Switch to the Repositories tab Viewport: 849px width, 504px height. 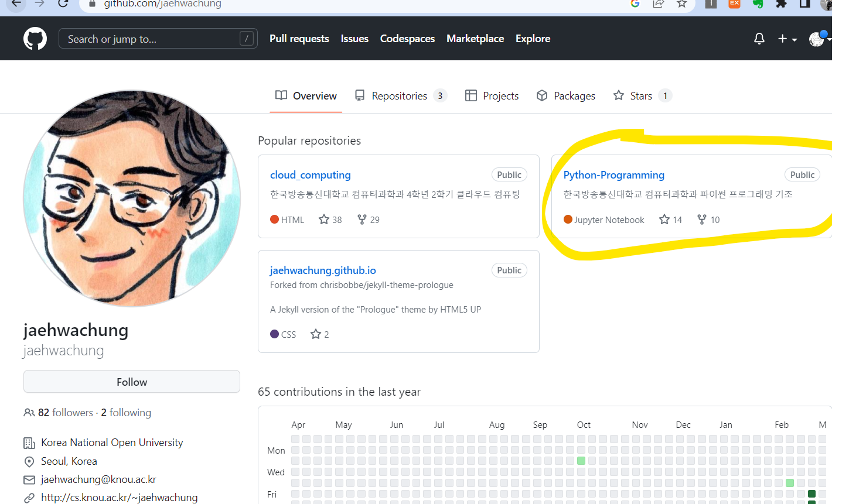(x=401, y=95)
